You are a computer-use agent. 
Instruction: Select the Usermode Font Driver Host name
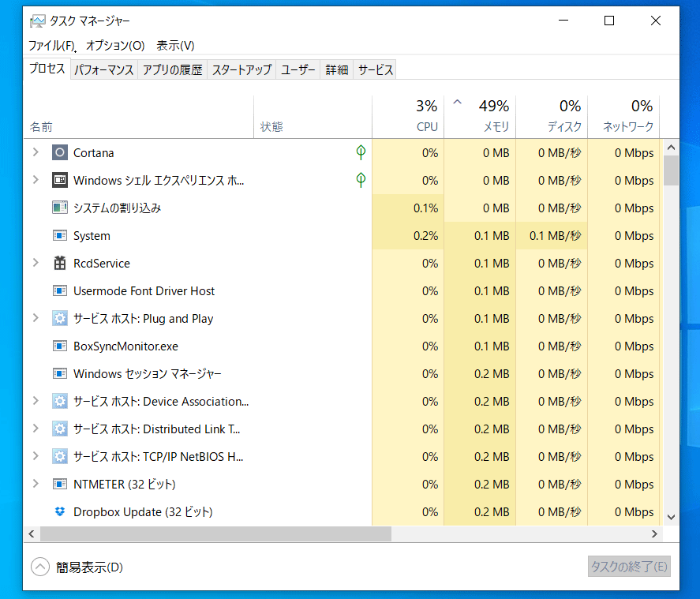coord(144,291)
